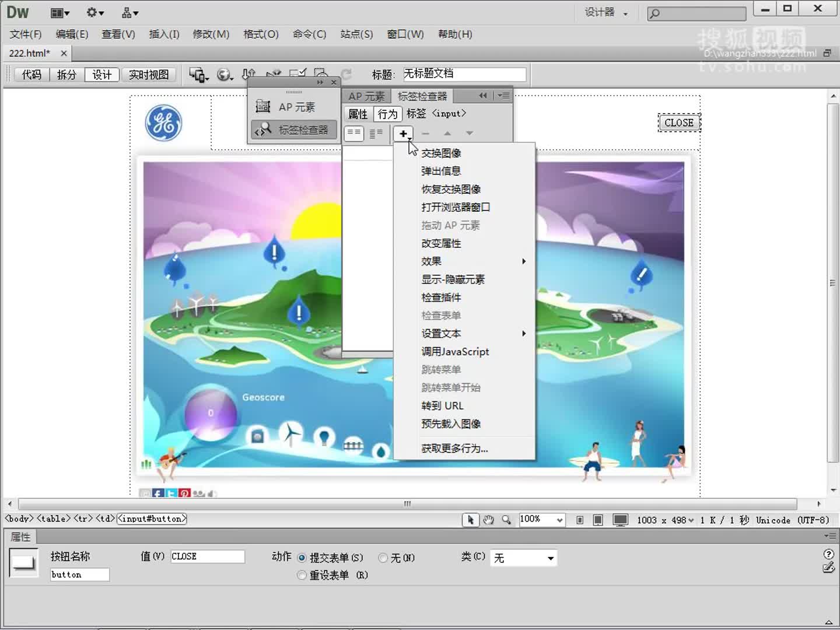The image size is (840, 630).
Task: Select the <input#button> tag selector
Action: [152, 519]
